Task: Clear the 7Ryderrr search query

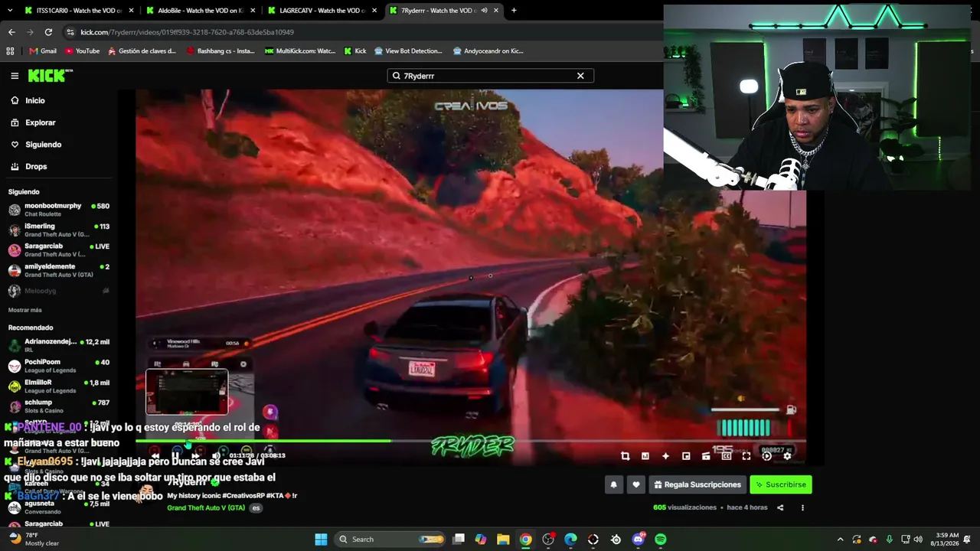Action: (580, 76)
